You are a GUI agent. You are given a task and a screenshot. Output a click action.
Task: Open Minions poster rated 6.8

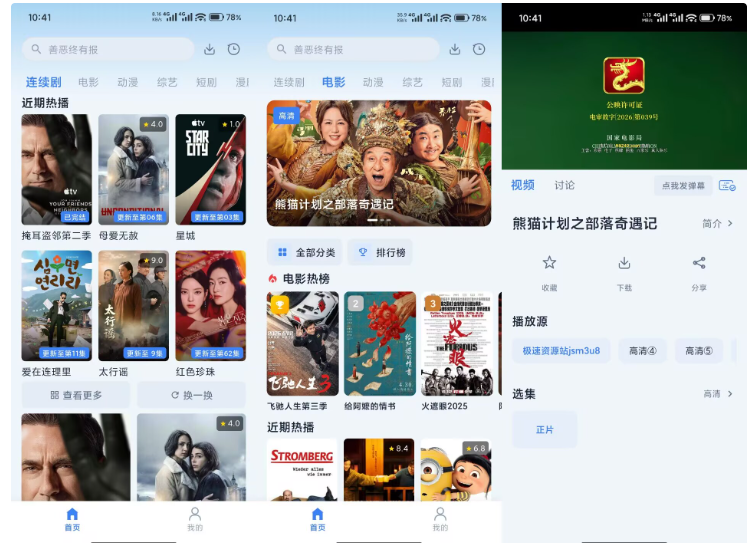[x=456, y=470]
